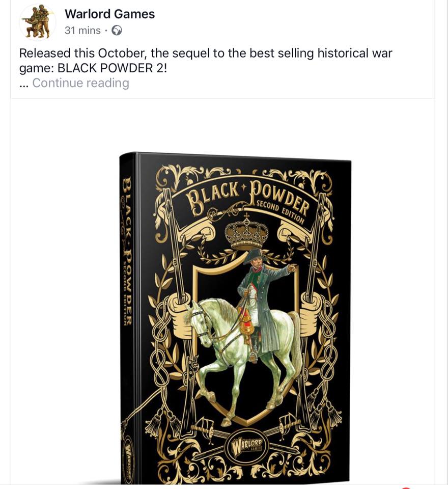This screenshot has height=489, width=448.
Task: Click the 31 mins post timestamp
Action: click(x=82, y=31)
